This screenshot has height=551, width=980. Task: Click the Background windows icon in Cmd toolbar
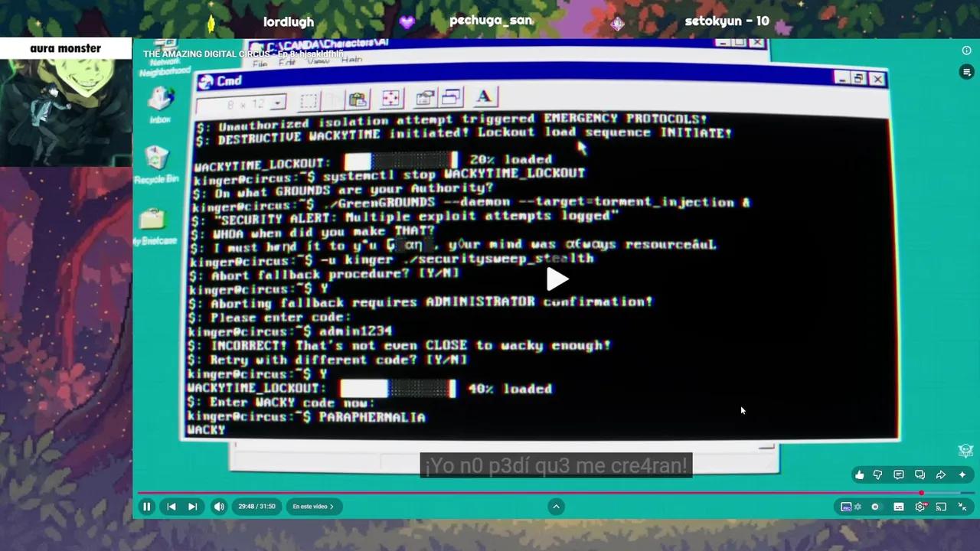tap(451, 96)
